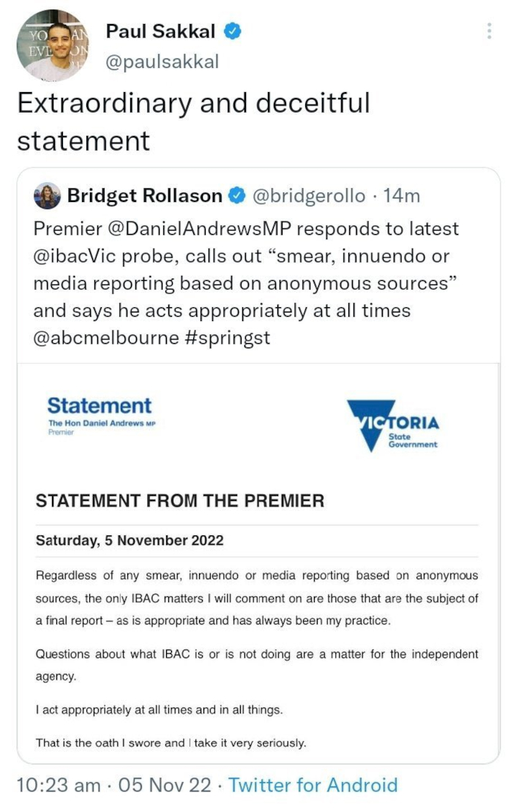Click the @bridgerollo handle
This screenshot has height=812, width=516.
pos(308,196)
